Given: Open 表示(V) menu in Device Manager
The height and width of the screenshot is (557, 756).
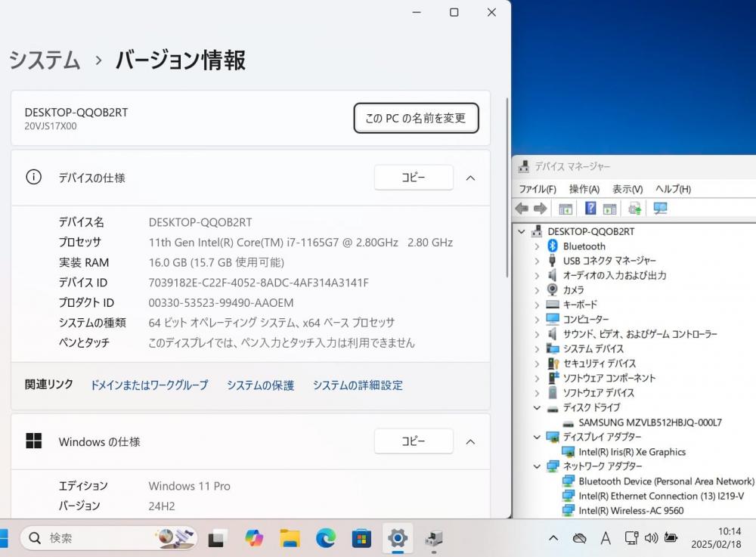Looking at the screenshot, I should tap(627, 190).
